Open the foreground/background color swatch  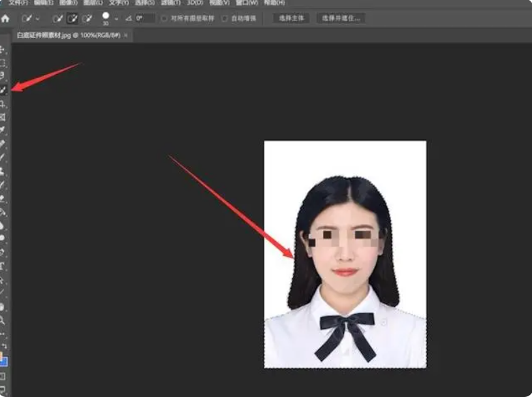pyautogui.click(x=3, y=360)
